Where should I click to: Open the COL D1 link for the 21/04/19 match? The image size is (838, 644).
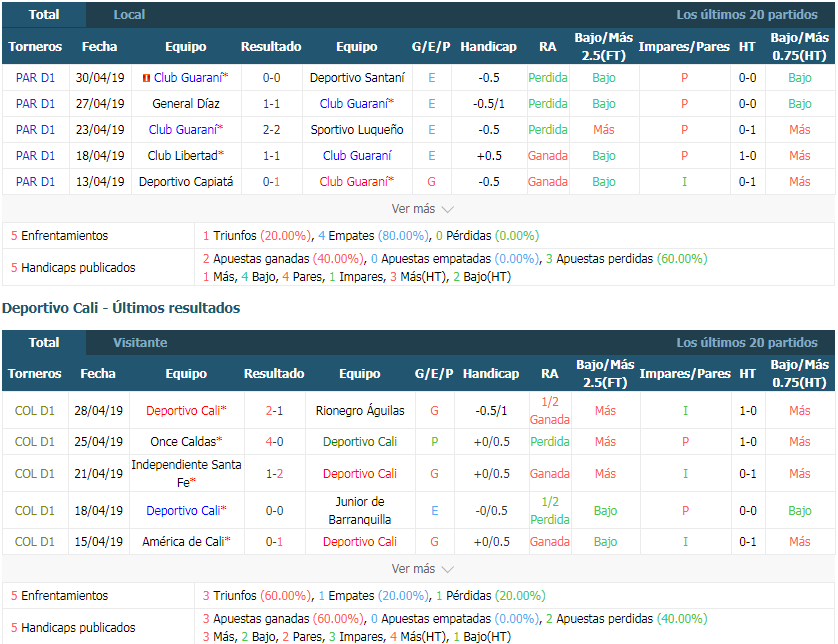click(x=35, y=474)
